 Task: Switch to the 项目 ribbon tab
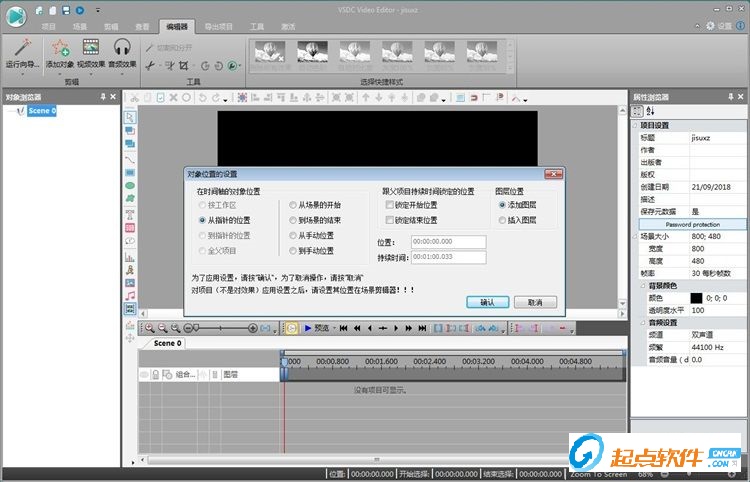point(48,26)
